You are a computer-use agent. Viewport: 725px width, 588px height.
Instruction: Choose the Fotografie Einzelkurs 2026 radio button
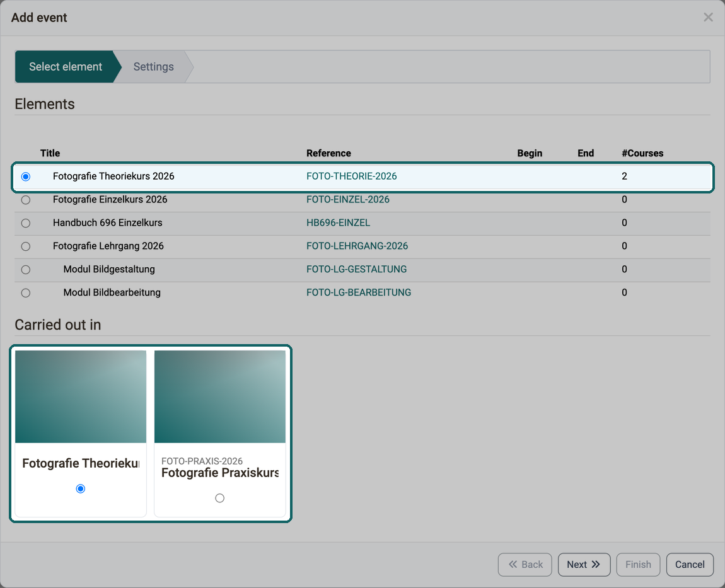tap(26, 200)
